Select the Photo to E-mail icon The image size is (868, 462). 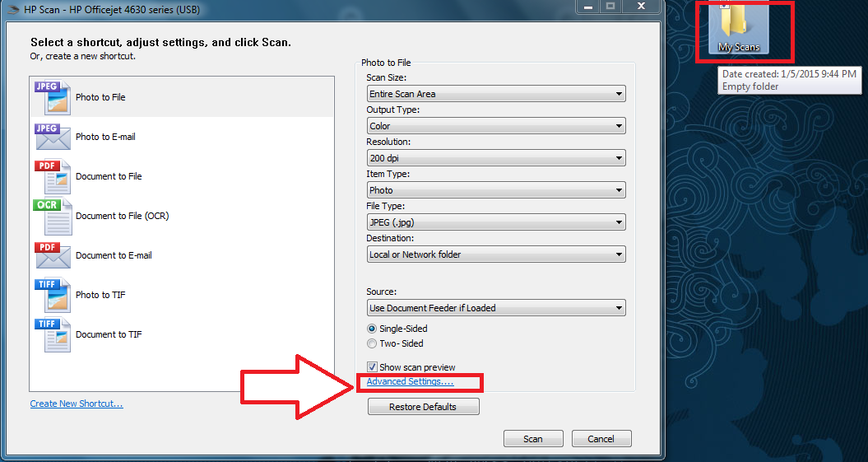click(x=53, y=137)
